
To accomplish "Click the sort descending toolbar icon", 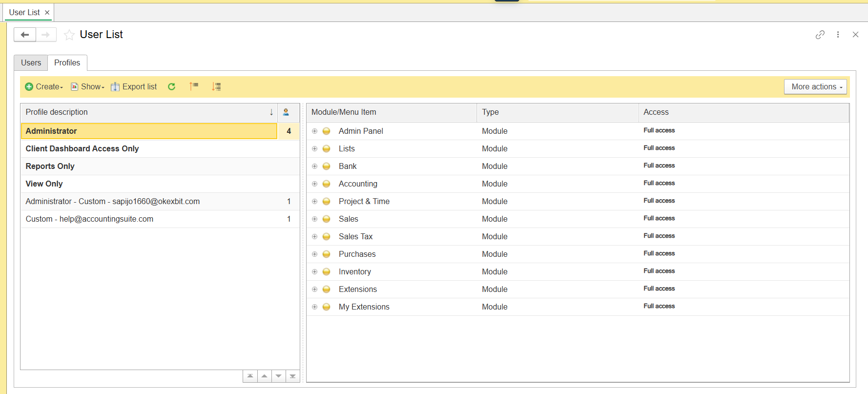I will (x=216, y=86).
